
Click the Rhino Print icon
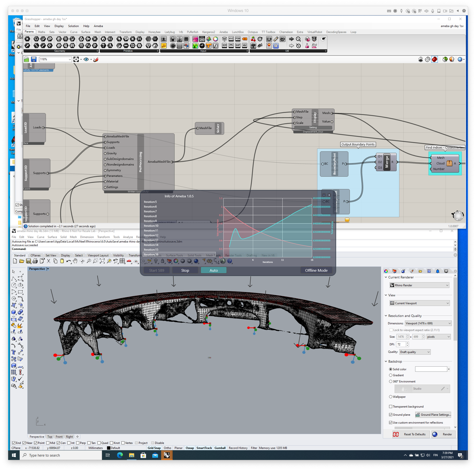click(35, 261)
